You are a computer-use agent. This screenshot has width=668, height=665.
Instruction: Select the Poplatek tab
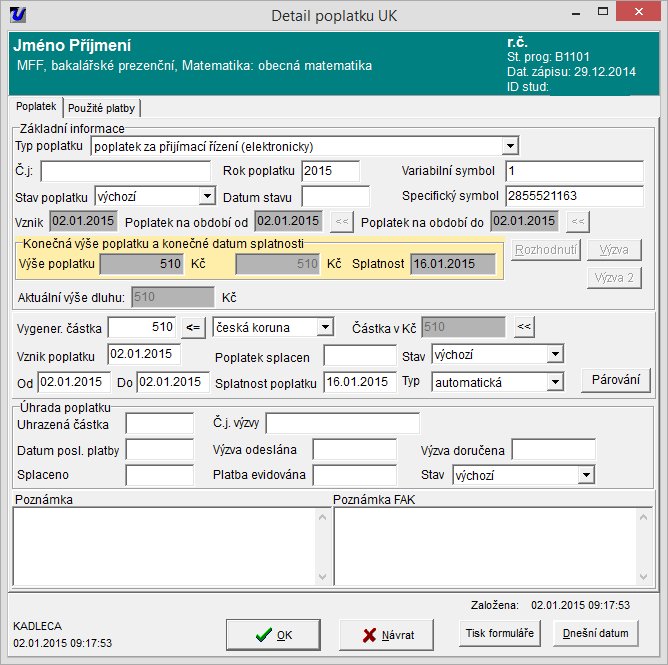point(36,107)
